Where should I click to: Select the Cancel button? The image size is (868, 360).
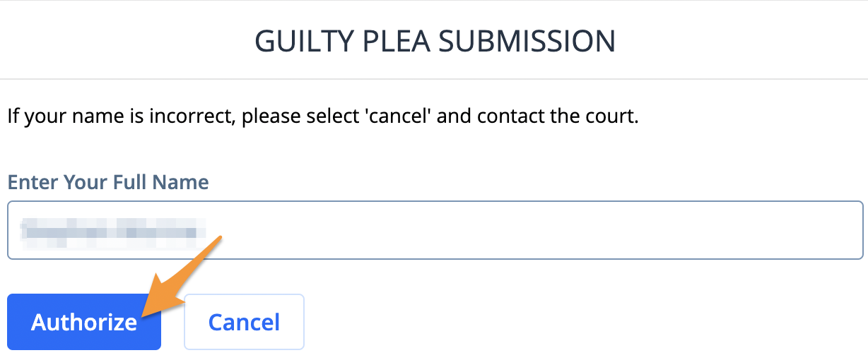(x=244, y=322)
